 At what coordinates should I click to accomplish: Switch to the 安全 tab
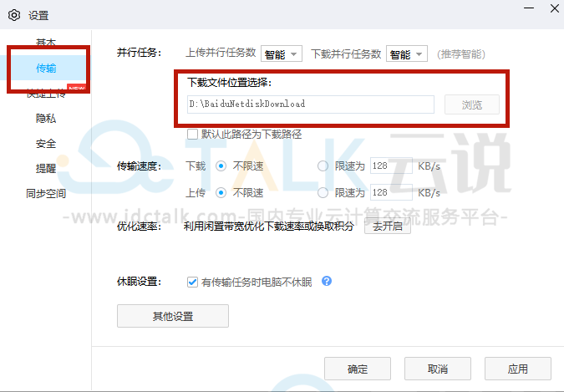click(46, 144)
